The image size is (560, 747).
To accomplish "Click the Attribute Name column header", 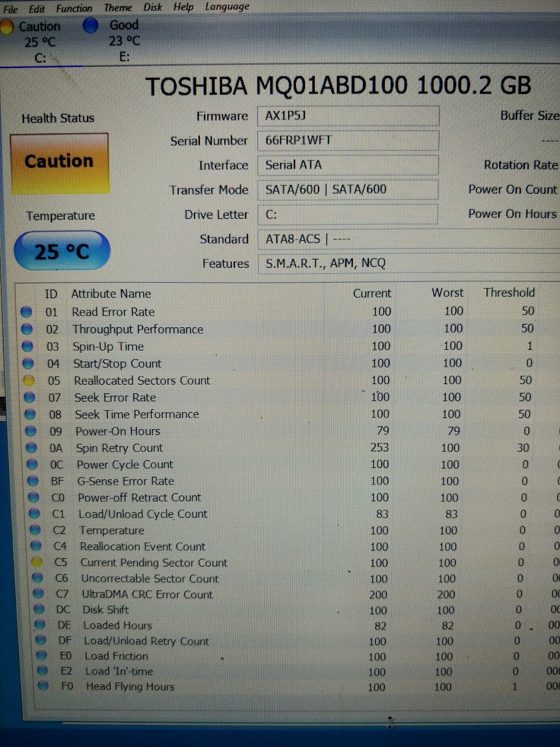I will pyautogui.click(x=111, y=294).
